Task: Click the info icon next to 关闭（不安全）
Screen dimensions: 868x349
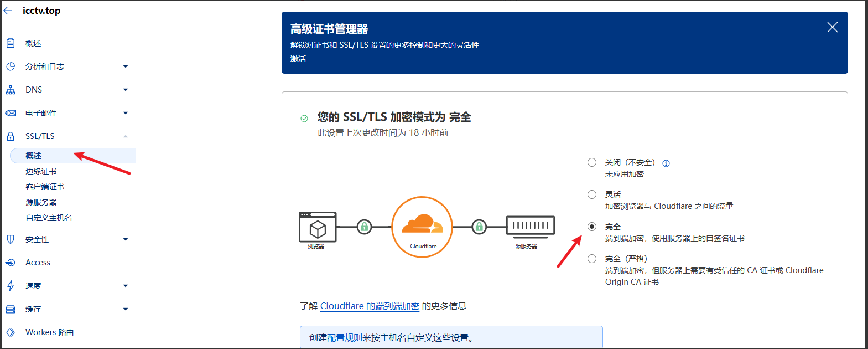Action: tap(666, 163)
